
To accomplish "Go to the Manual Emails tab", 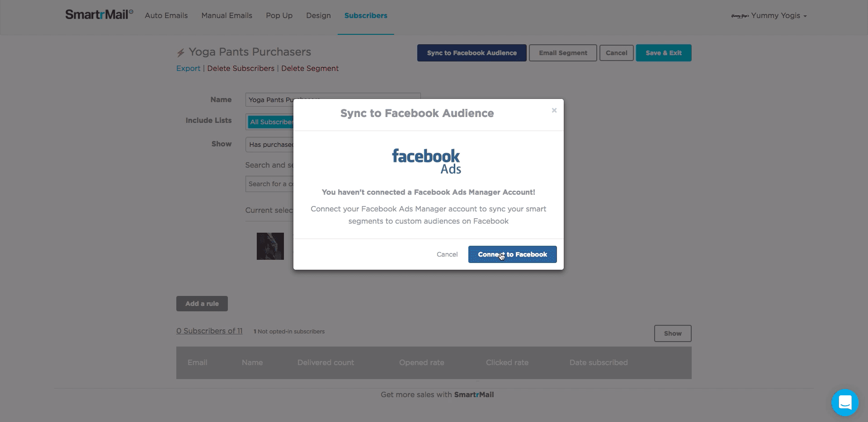I will coord(226,16).
